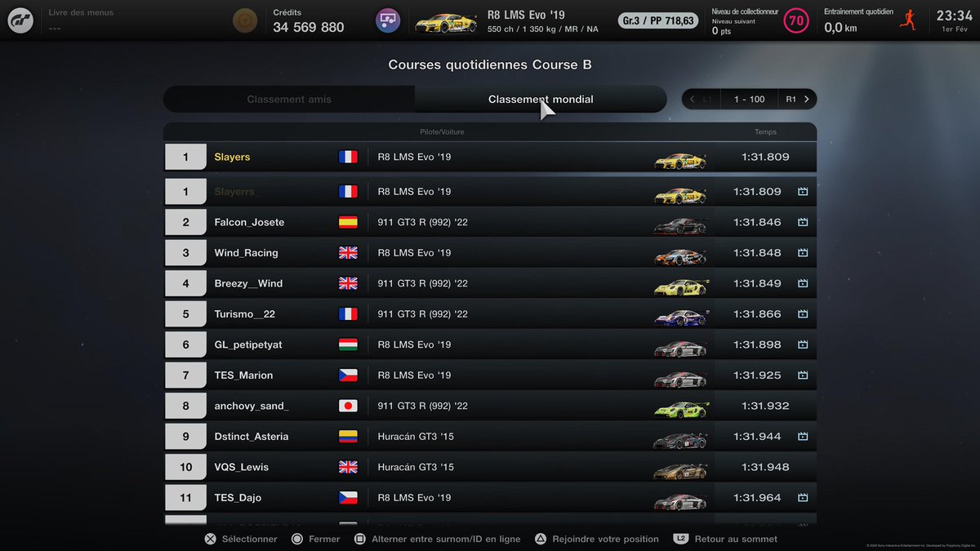Screen dimensions: 980x551
Task: Switch to the Classement amis tab
Action: pos(289,100)
